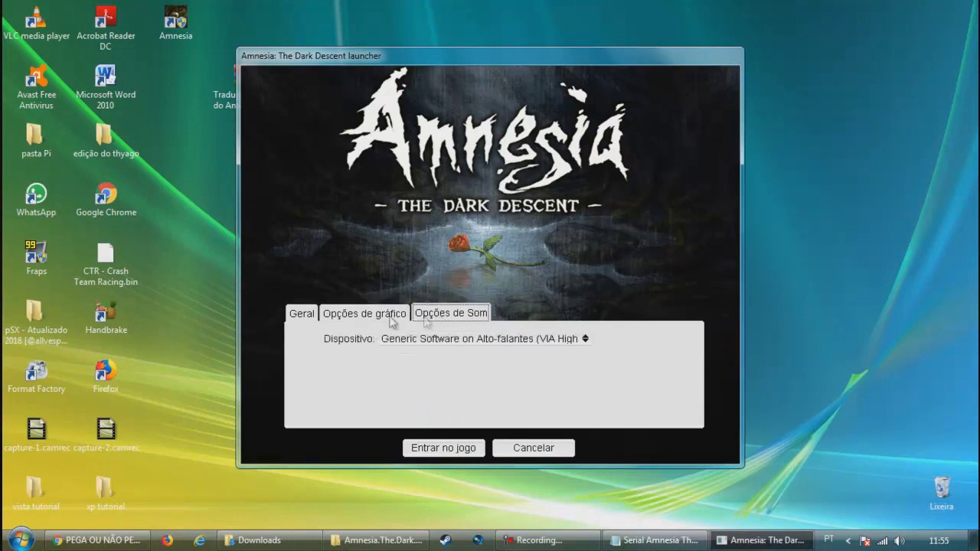Click the 11:55 system clock

[939, 540]
